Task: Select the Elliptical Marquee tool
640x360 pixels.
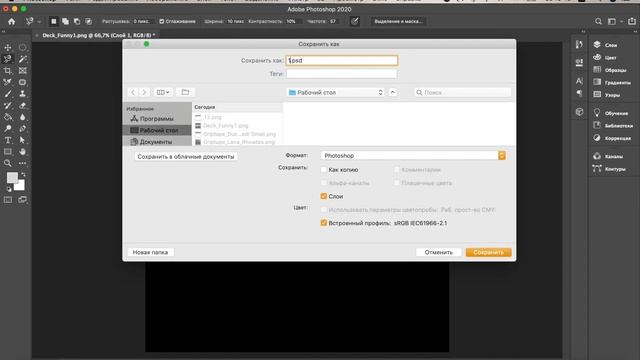Action: [x=22, y=47]
